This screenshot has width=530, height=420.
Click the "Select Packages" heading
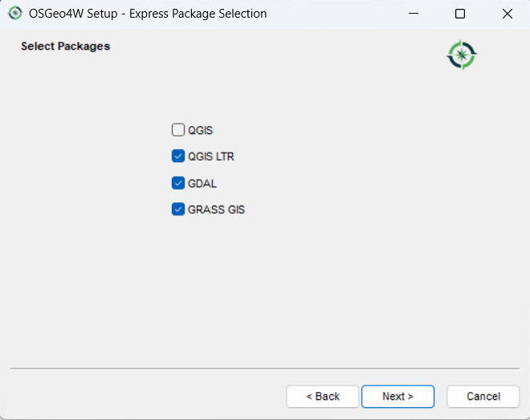click(x=65, y=47)
